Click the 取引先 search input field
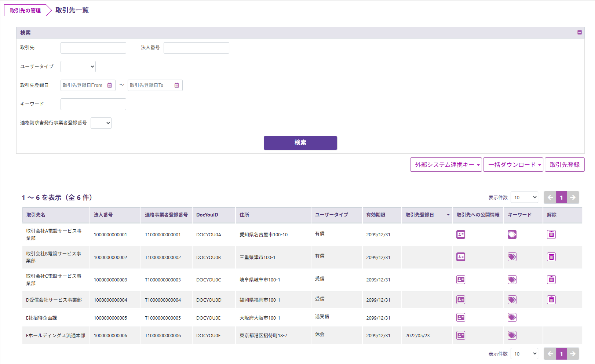This screenshot has height=364, width=595. 93,48
